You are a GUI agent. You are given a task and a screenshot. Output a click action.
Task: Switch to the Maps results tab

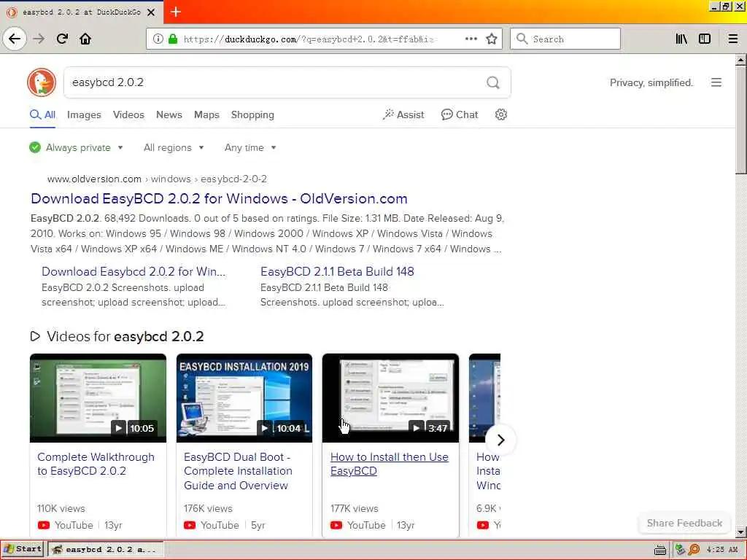pos(206,114)
